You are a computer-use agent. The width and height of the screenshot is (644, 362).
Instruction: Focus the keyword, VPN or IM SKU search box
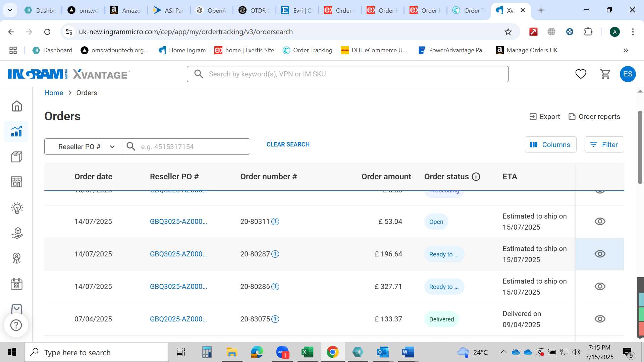(x=347, y=74)
